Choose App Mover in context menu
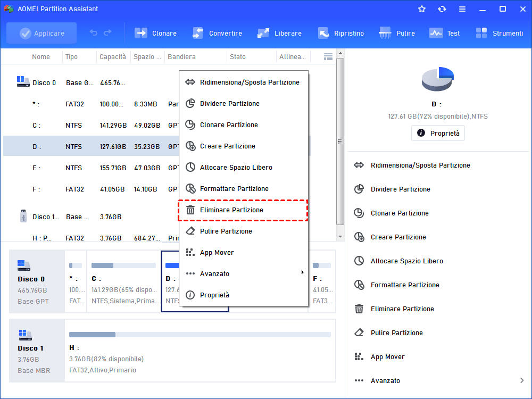The image size is (532, 399). pos(244,252)
